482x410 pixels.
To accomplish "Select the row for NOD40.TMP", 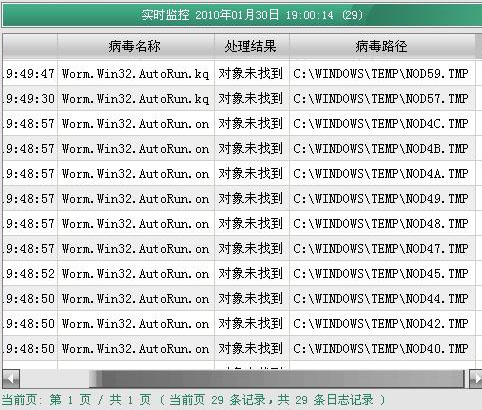I will (x=239, y=348).
